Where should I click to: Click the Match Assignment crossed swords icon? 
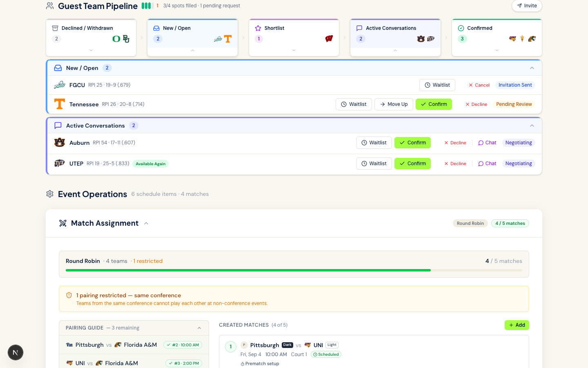coord(63,223)
